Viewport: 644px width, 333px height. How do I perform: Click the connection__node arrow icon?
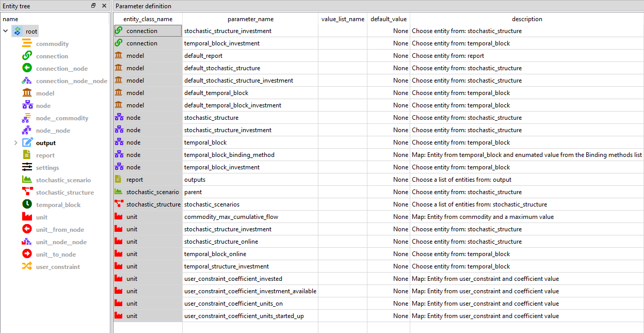point(27,69)
